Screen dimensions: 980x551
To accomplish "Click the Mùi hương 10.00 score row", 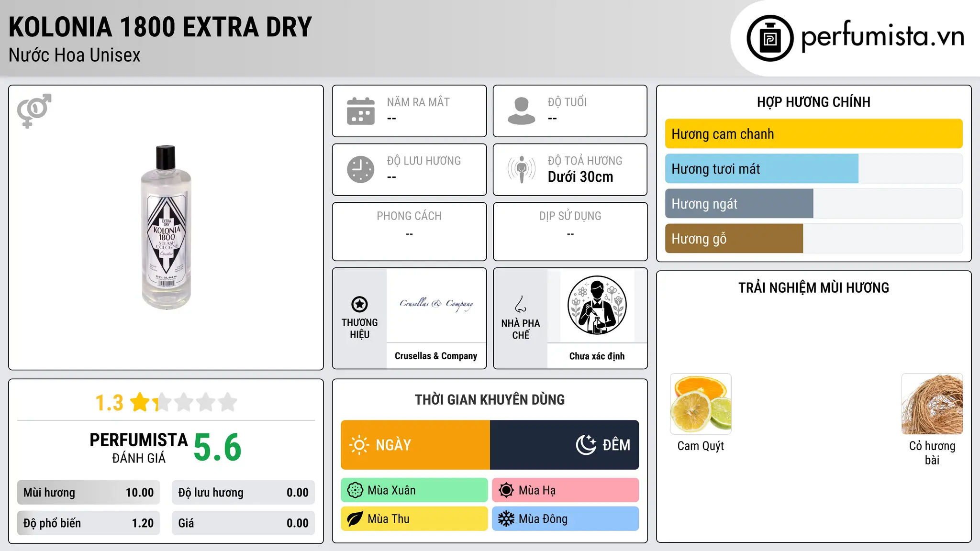I will 89,493.
